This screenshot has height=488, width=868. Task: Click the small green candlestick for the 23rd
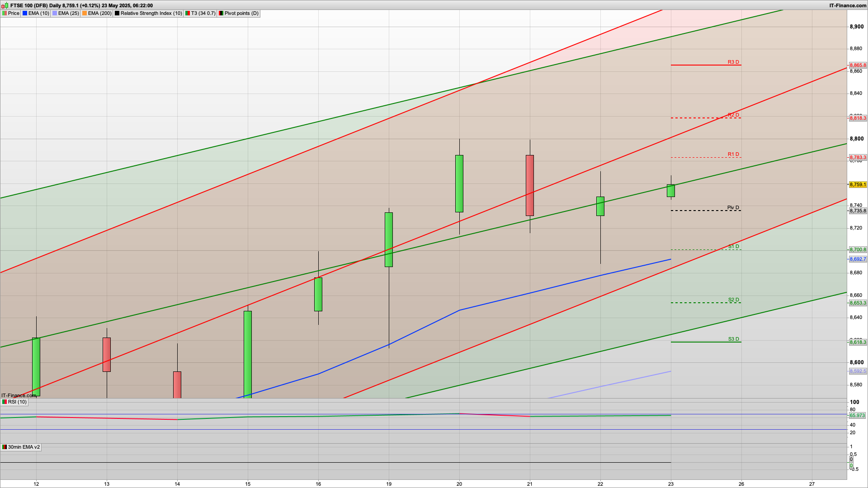pyautogui.click(x=671, y=191)
